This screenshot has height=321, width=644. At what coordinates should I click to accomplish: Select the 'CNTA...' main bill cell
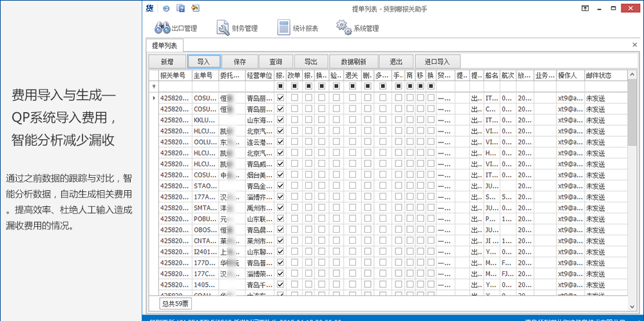coord(205,240)
